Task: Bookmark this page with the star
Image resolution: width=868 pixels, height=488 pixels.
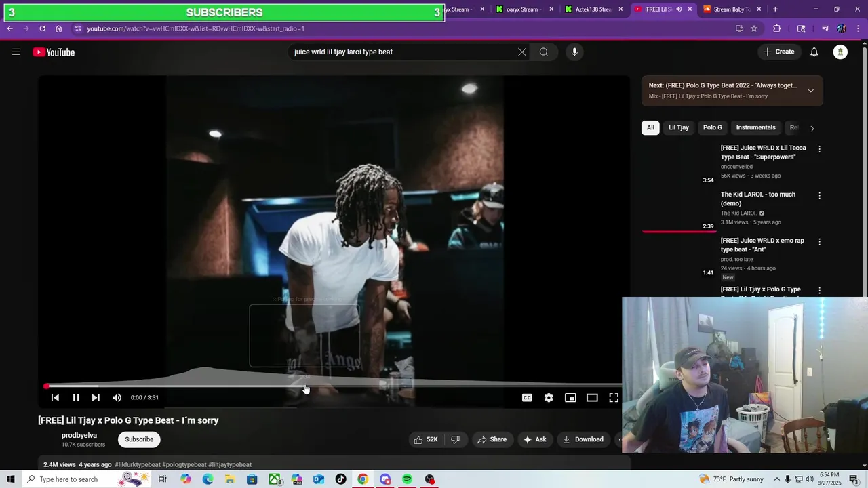Action: pyautogui.click(x=754, y=28)
